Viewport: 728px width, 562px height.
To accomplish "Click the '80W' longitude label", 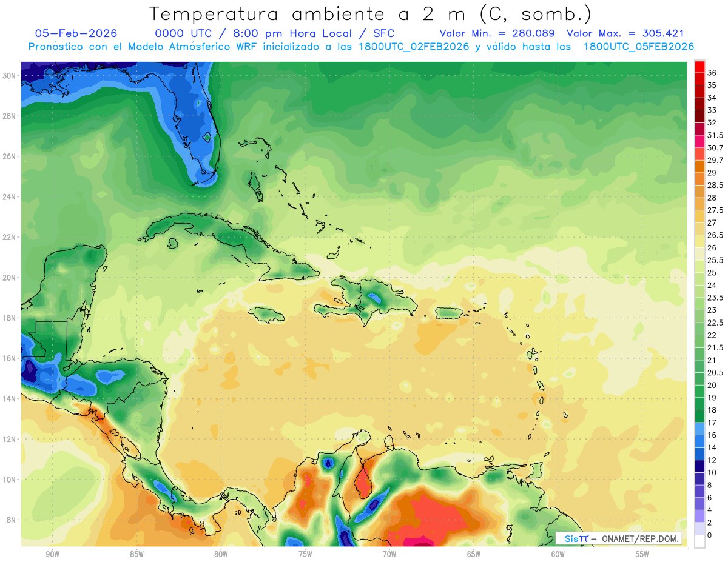I will click(221, 554).
